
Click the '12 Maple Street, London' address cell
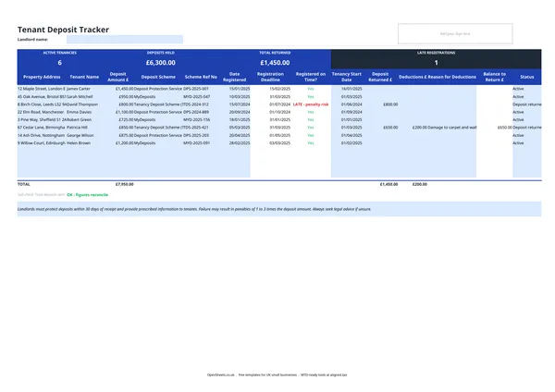[42, 89]
